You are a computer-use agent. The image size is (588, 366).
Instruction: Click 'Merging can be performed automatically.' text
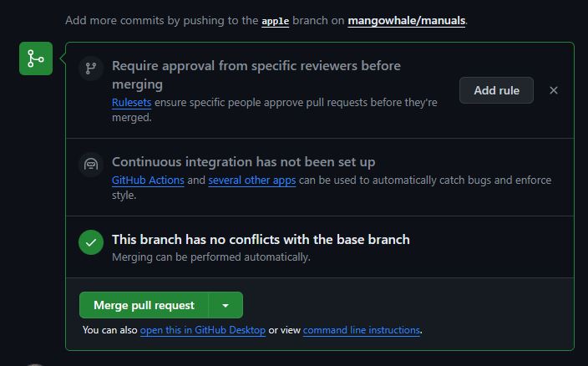pyautogui.click(x=211, y=257)
